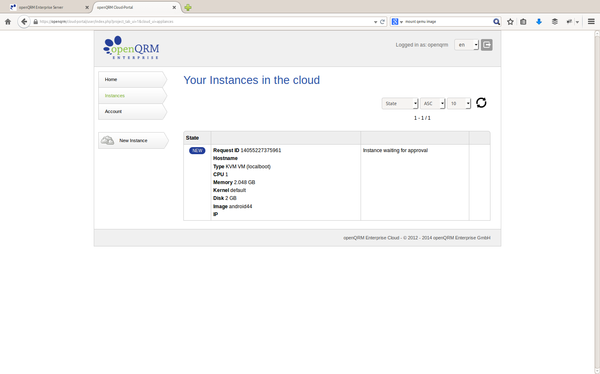Viewport: 600px width, 374px height.
Task: Open the State sort-field dropdown
Action: point(400,103)
